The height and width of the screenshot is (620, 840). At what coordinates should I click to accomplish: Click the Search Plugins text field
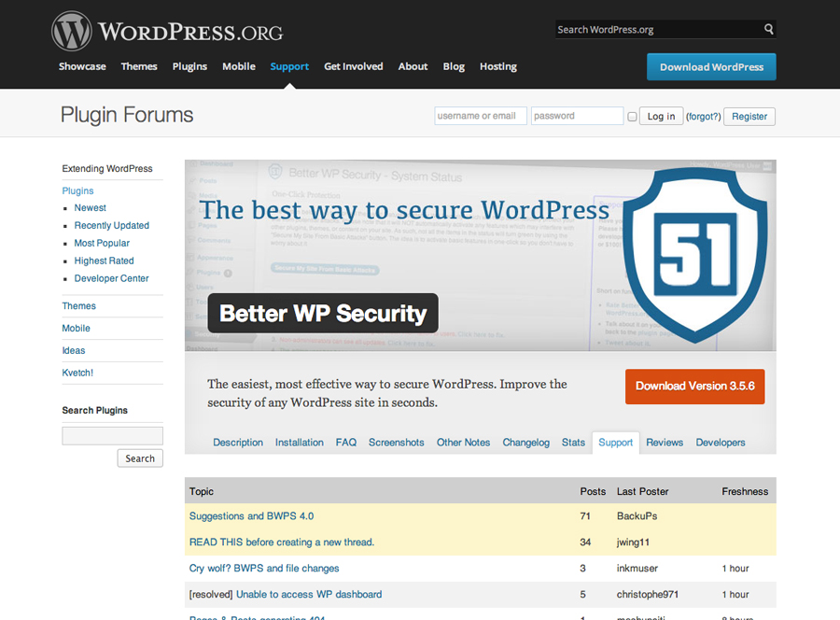click(113, 436)
